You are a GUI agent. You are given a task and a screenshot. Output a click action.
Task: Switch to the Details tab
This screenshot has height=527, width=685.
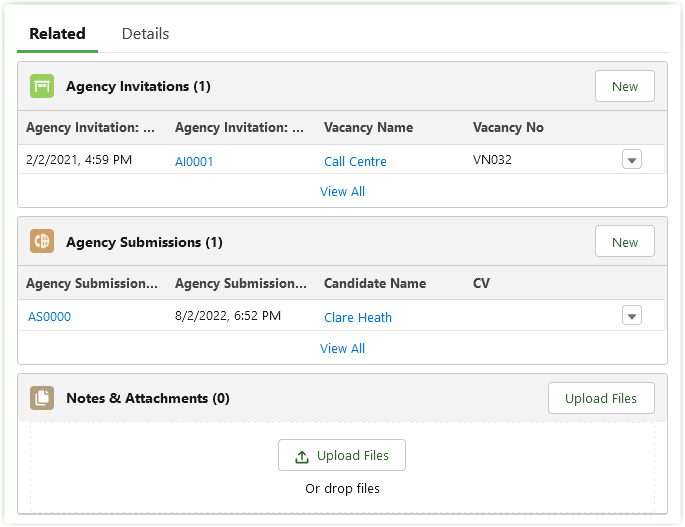coord(145,34)
